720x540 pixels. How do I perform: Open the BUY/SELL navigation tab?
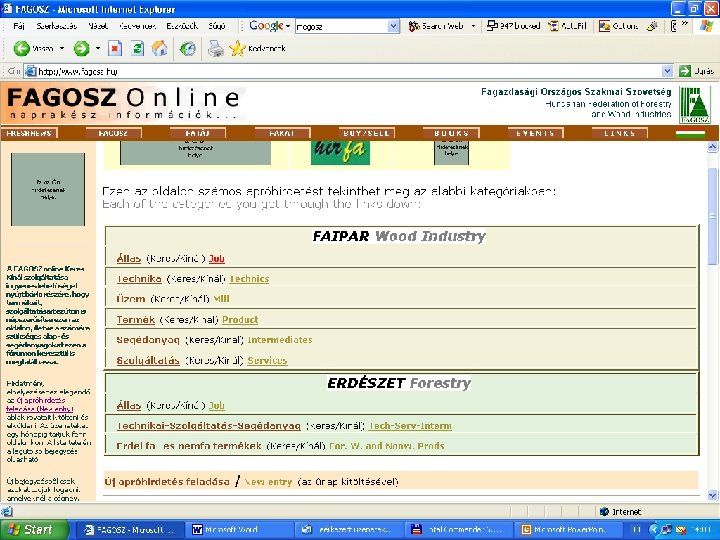(366, 133)
